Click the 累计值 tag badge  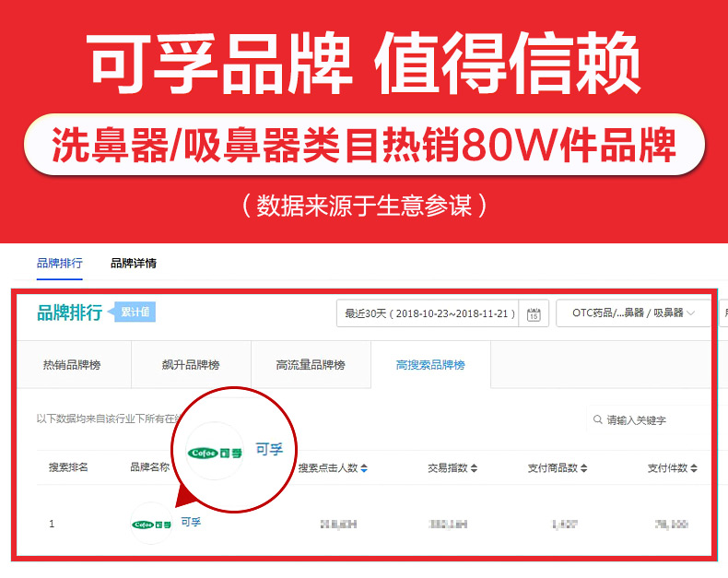[132, 312]
